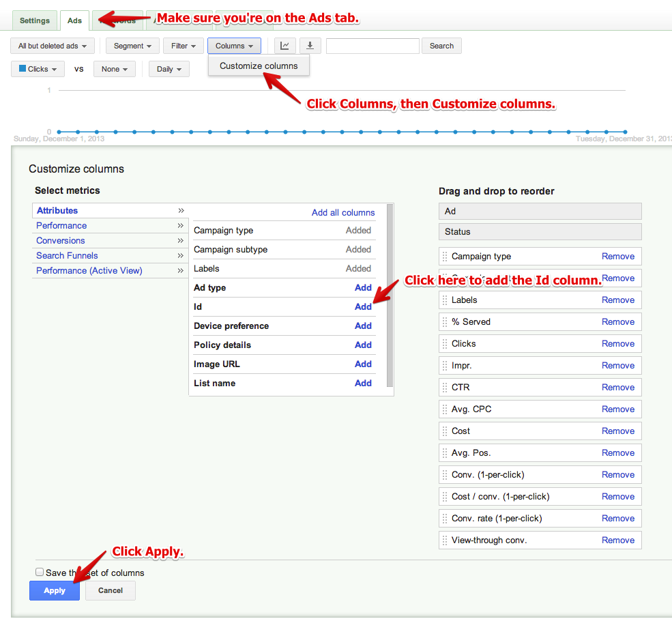Choose Customize columns menu item
This screenshot has height=621, width=672.
tap(259, 66)
